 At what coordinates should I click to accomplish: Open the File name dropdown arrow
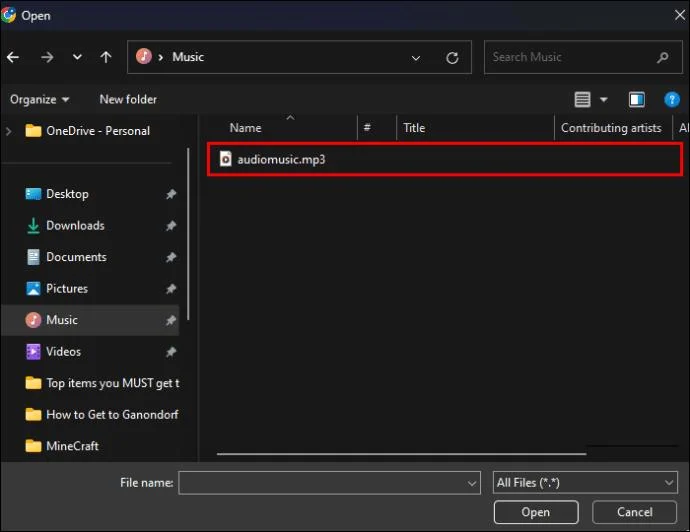point(471,483)
